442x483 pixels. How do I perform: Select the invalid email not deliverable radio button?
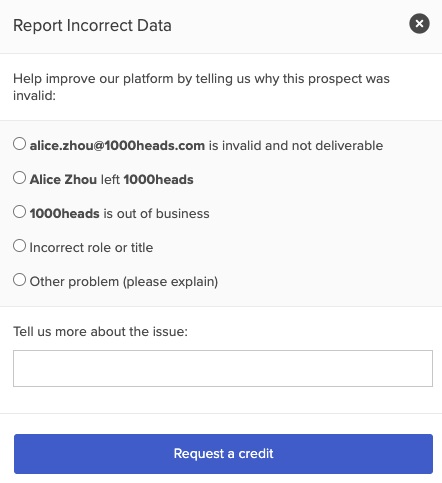[19, 144]
